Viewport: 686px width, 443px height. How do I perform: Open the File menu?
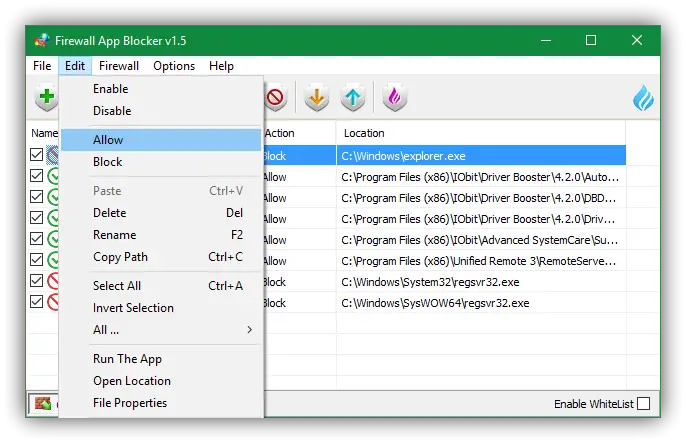pyautogui.click(x=42, y=66)
